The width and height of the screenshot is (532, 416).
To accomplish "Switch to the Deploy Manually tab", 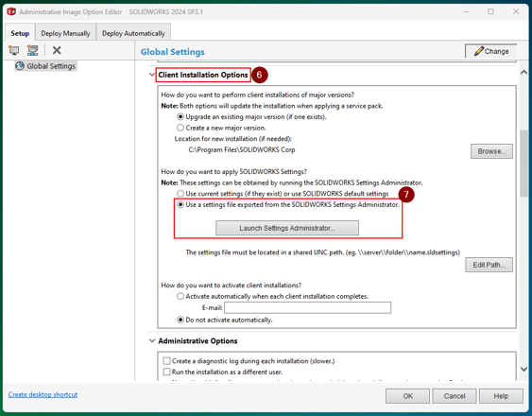I will point(65,33).
